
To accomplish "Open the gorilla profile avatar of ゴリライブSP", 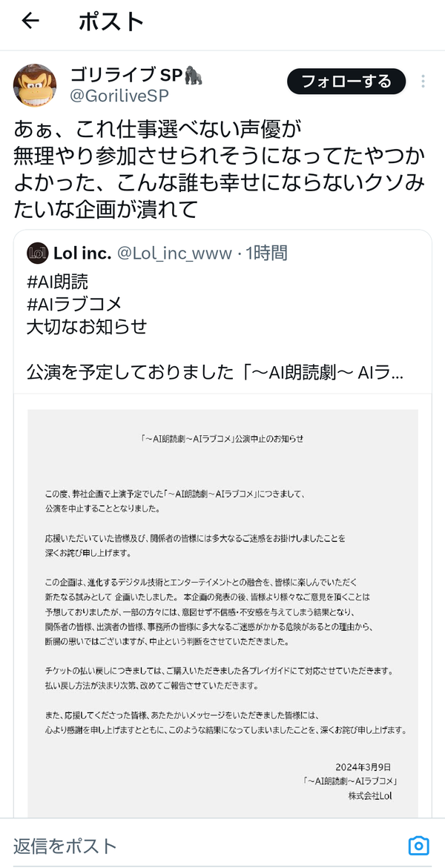I will point(34,85).
